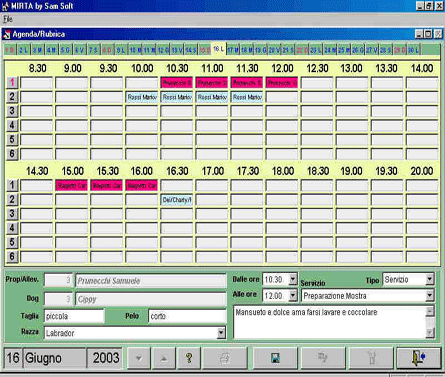Click the Rossi Mario appointment at 10.00
The image size is (445, 377).
click(x=142, y=97)
